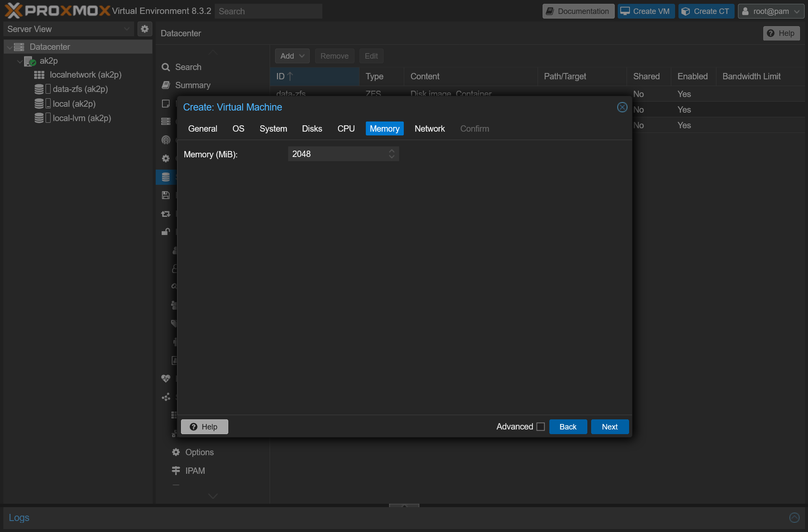808x532 pixels.
Task: Click the Shared column header
Action: click(649, 76)
